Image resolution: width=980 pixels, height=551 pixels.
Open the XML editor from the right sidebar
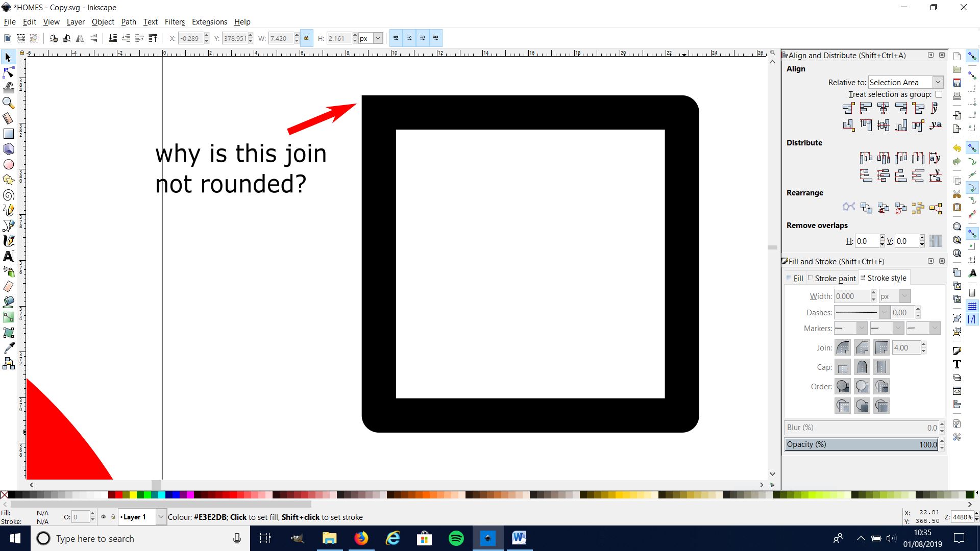click(x=957, y=391)
